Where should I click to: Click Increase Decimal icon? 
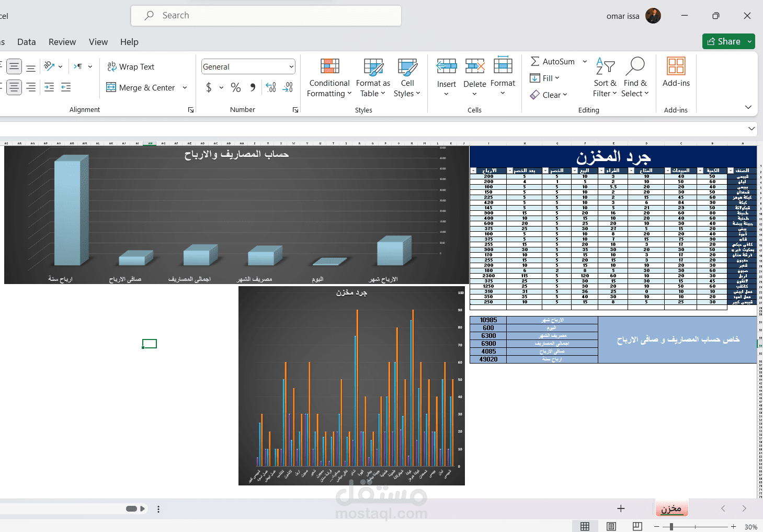(x=271, y=87)
